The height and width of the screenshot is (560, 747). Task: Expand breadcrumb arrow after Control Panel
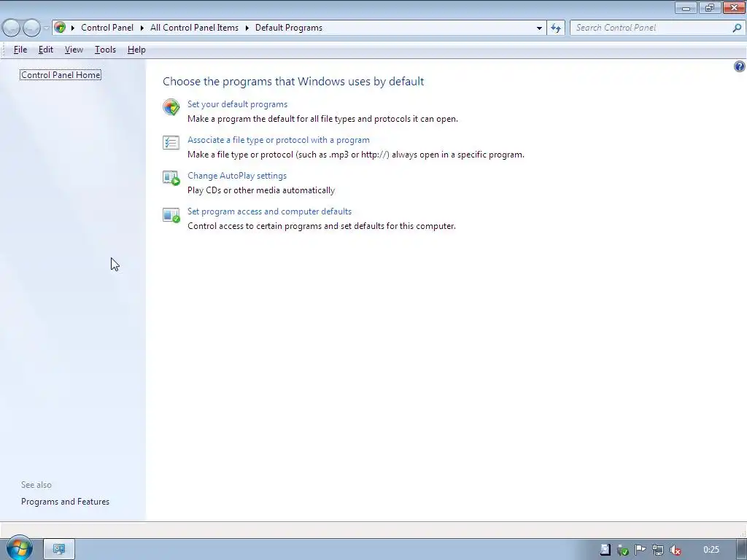click(x=142, y=28)
